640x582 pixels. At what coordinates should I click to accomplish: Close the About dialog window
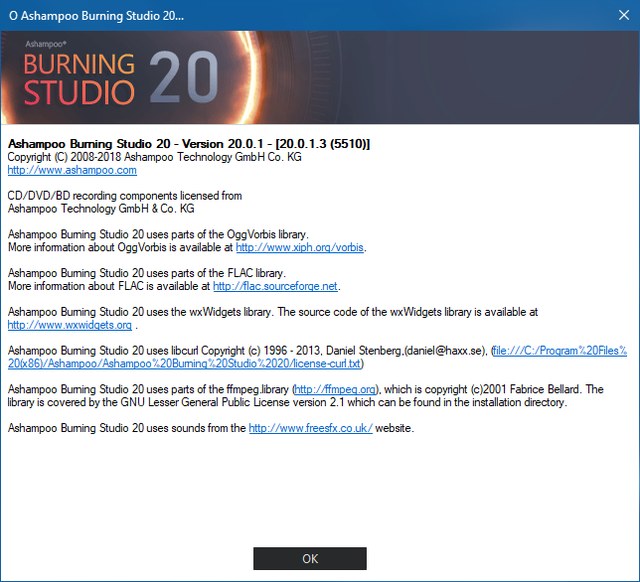tap(616, 17)
